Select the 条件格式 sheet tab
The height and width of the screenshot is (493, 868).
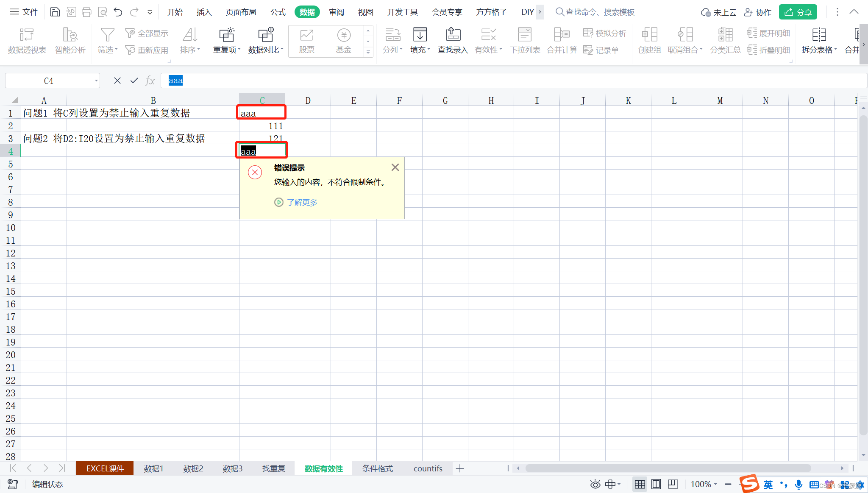coord(377,468)
